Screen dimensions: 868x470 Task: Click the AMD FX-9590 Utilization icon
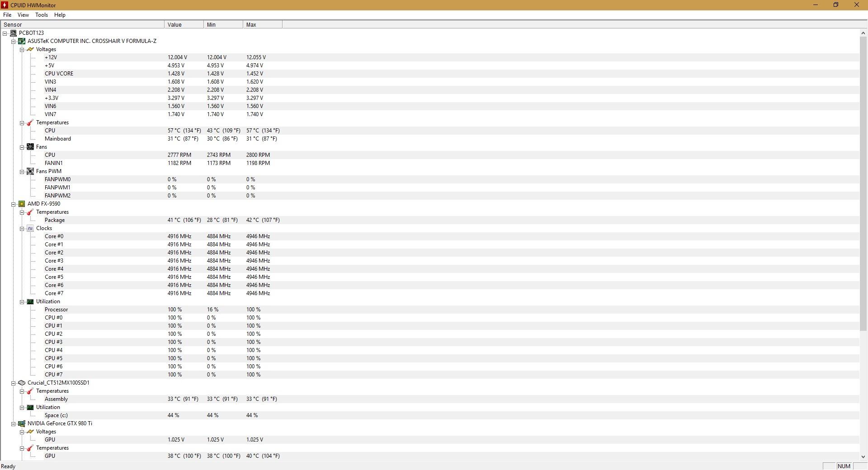[30, 301]
